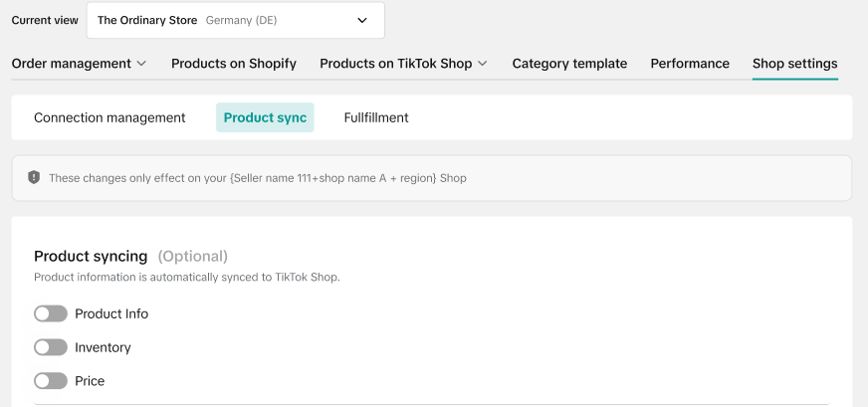
Task: Click the shield alert icon in notice
Action: pos(34,178)
